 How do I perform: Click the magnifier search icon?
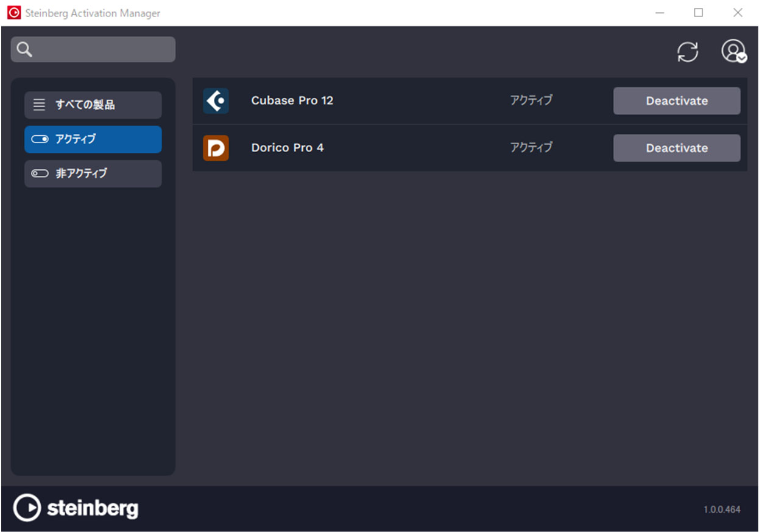pos(24,50)
